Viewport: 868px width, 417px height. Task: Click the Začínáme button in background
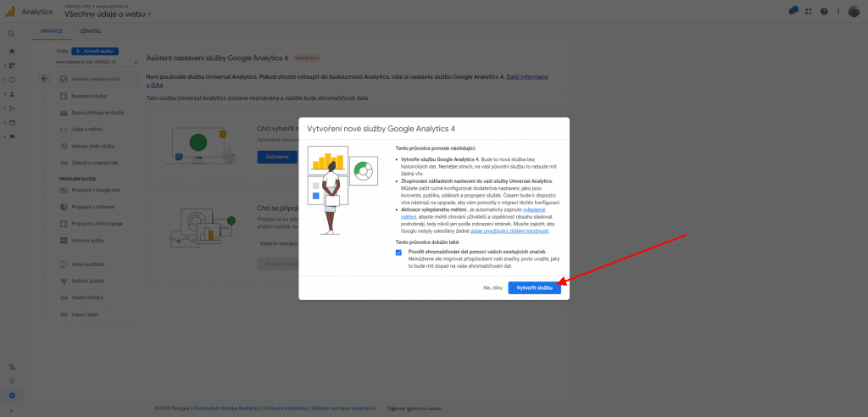[x=277, y=157]
